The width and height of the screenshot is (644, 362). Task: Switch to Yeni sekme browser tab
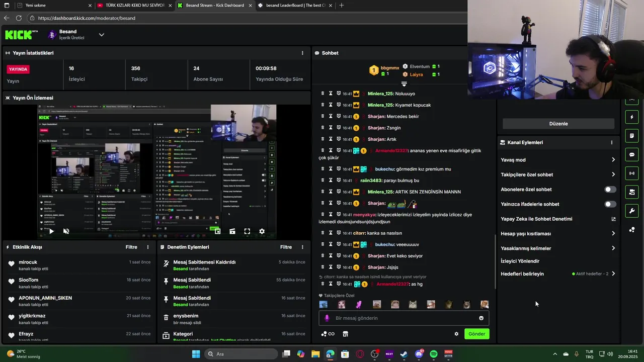(x=54, y=6)
